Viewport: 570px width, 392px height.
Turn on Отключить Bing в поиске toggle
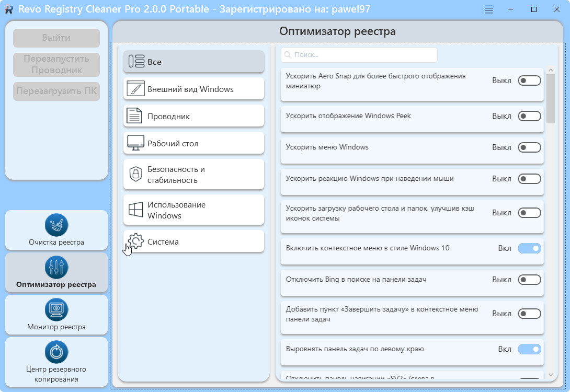pyautogui.click(x=529, y=280)
